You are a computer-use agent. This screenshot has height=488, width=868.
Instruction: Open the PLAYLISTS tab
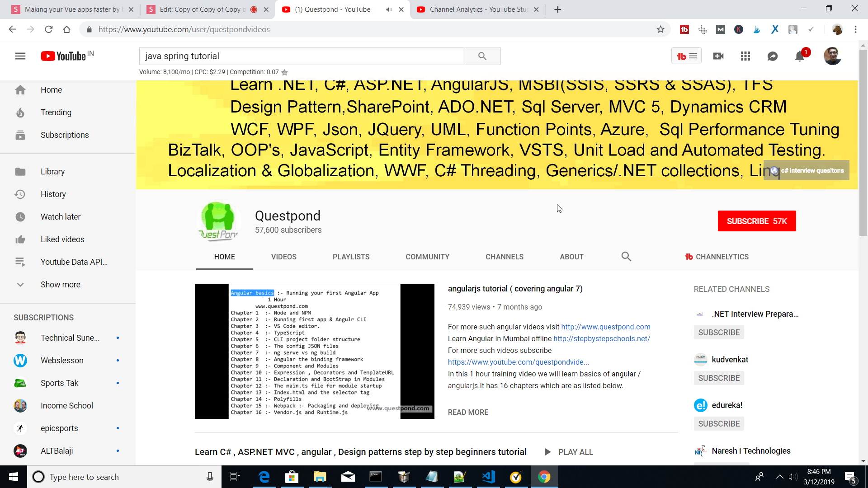click(351, 257)
